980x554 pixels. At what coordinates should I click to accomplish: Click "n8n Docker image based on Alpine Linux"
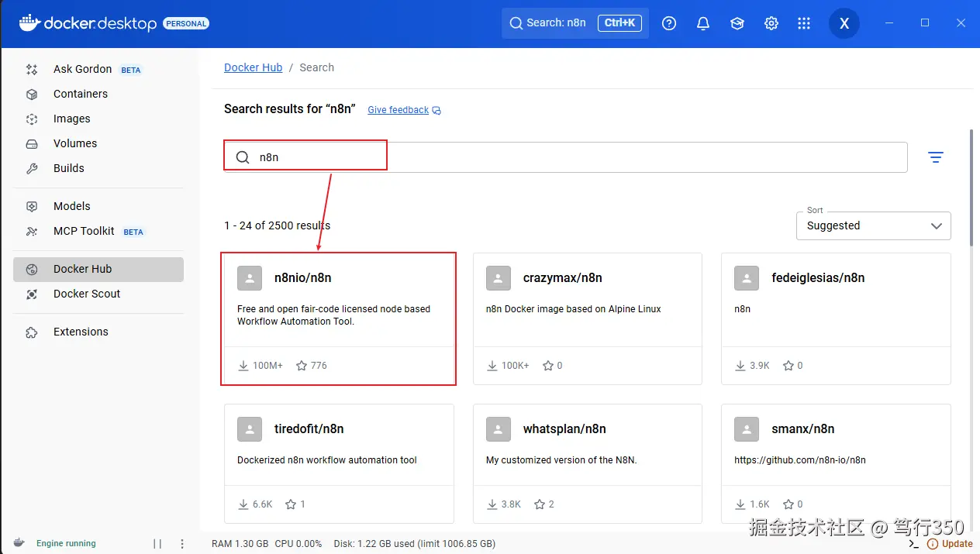click(x=574, y=309)
